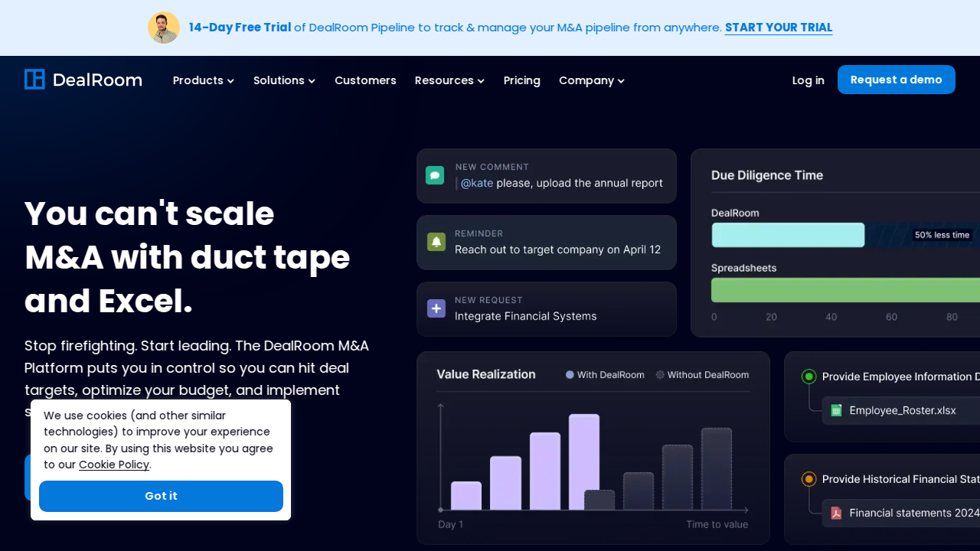Click the 'Reach out to target company' reminder text

click(557, 249)
